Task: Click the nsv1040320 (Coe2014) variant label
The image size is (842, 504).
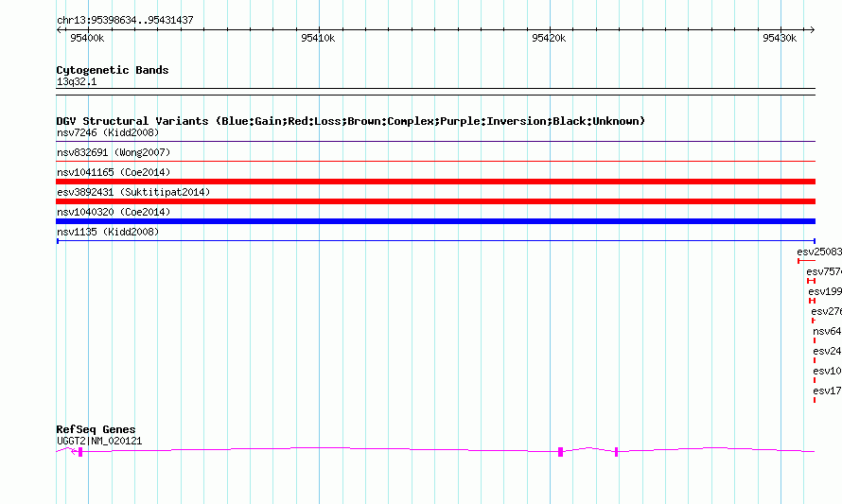Action: (114, 212)
